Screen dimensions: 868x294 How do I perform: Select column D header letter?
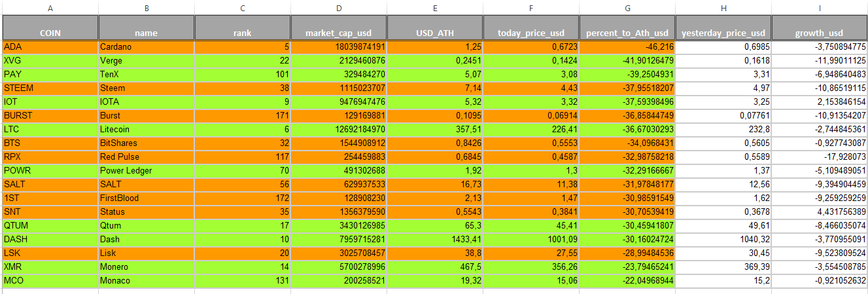coord(339,7)
